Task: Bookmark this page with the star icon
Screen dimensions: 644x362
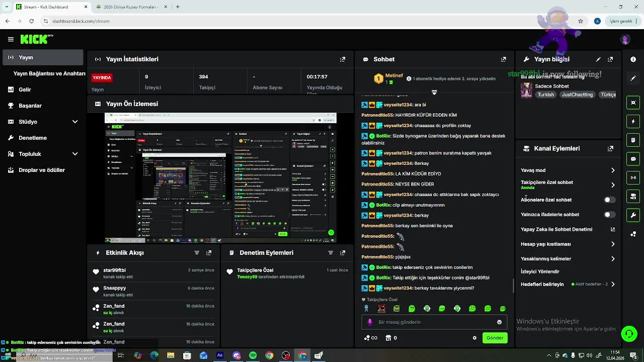Action: click(x=581, y=21)
